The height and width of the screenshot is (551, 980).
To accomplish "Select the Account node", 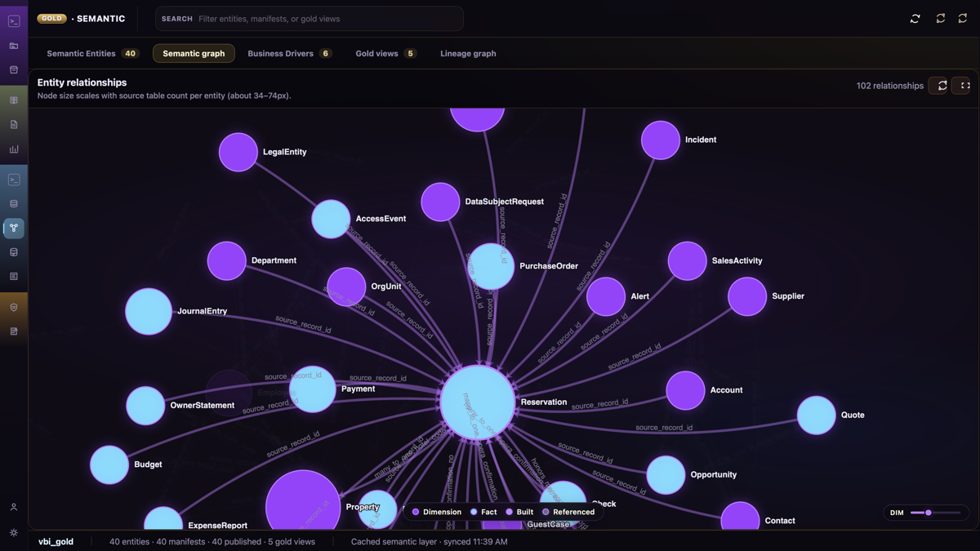I will 685,390.
